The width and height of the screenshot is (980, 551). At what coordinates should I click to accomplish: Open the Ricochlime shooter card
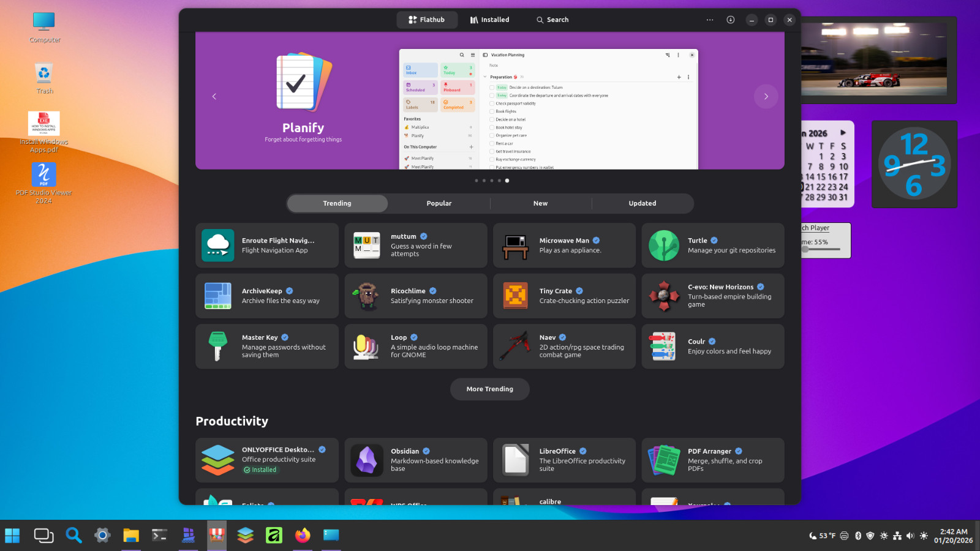(x=415, y=296)
